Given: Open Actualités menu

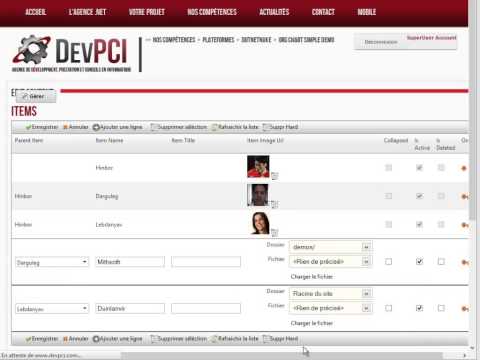Looking at the screenshot, I should pos(274,12).
